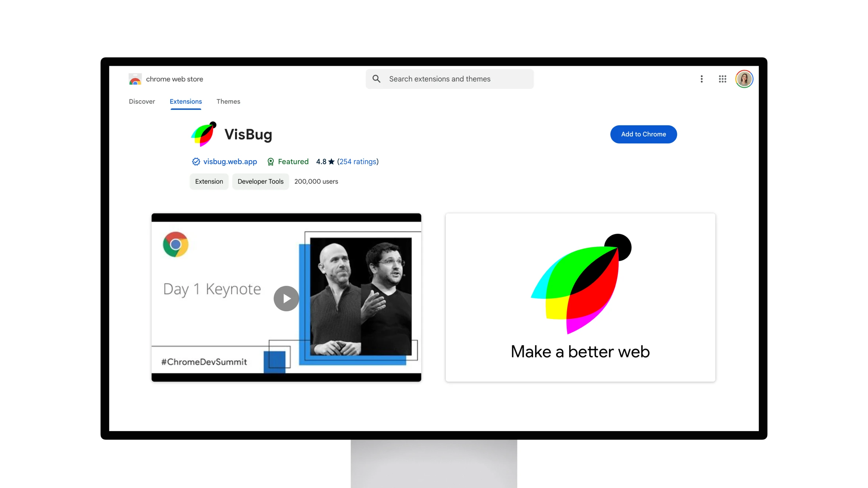Switch to the Themes tab
868x488 pixels.
click(228, 101)
